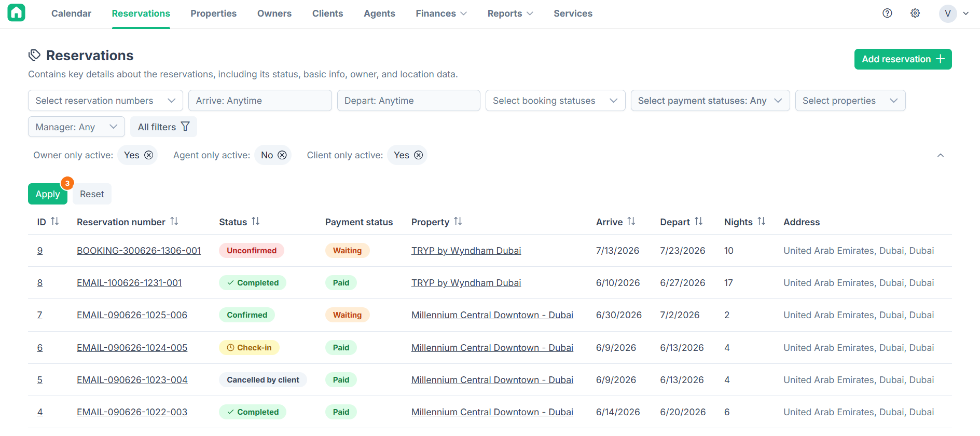Open the Owners tab

click(x=274, y=13)
